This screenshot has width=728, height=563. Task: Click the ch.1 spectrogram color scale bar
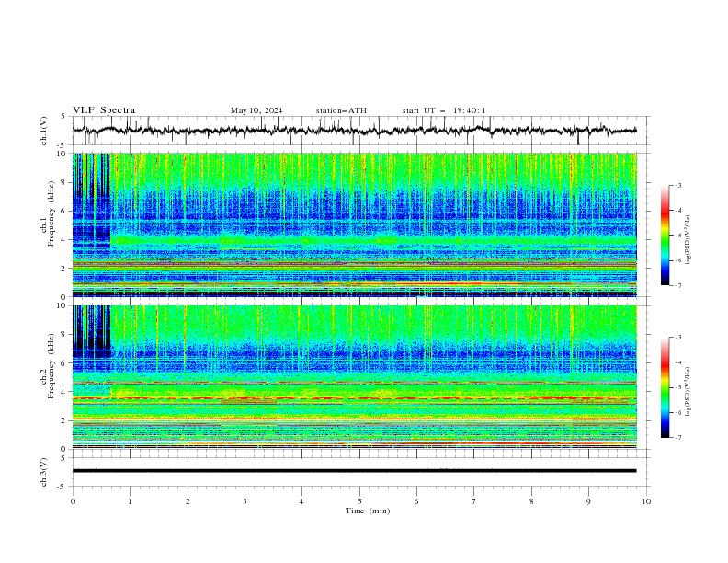(x=665, y=236)
